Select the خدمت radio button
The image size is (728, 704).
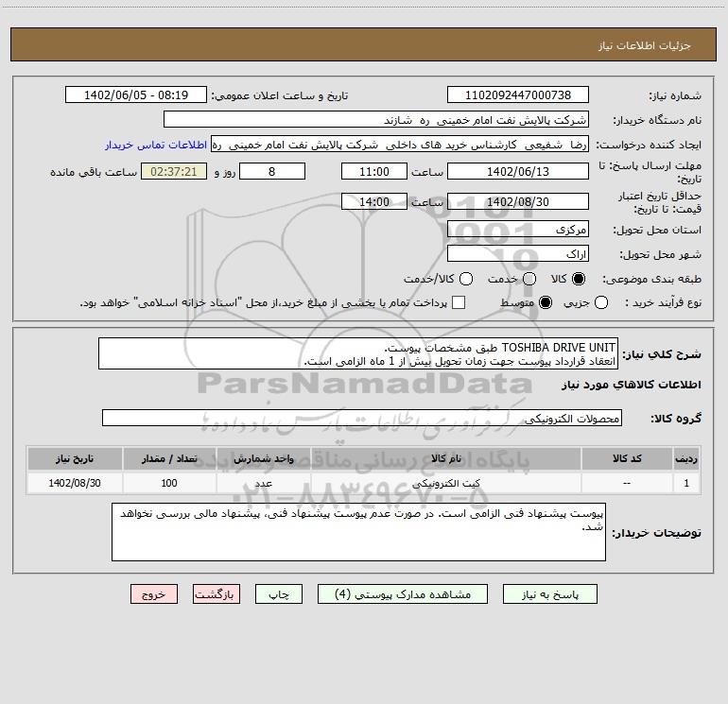(x=529, y=279)
